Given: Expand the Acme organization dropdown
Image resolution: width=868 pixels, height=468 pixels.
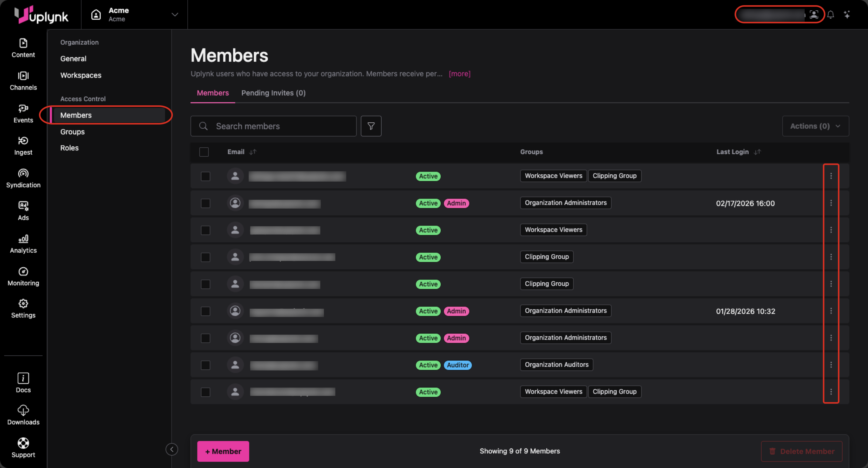Looking at the screenshot, I should (174, 15).
